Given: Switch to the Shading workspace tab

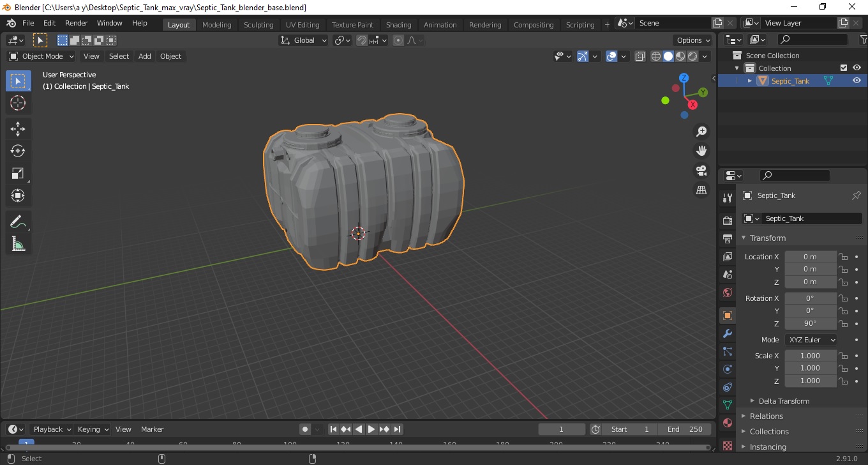Looking at the screenshot, I should click(x=398, y=25).
